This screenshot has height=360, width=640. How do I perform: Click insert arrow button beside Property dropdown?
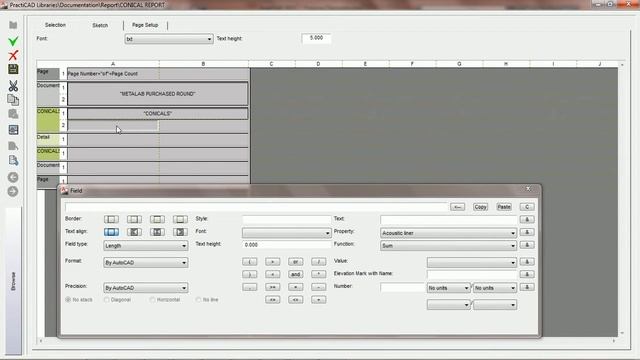tap(527, 232)
